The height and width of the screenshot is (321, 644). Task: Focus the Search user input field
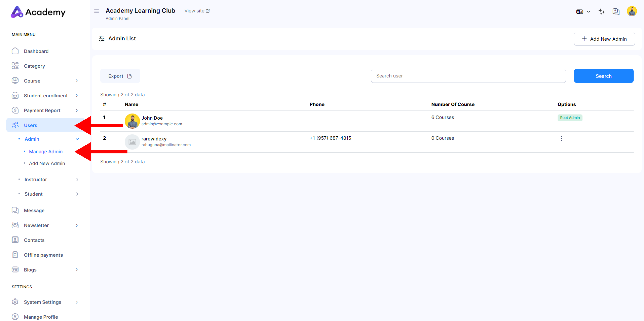468,76
